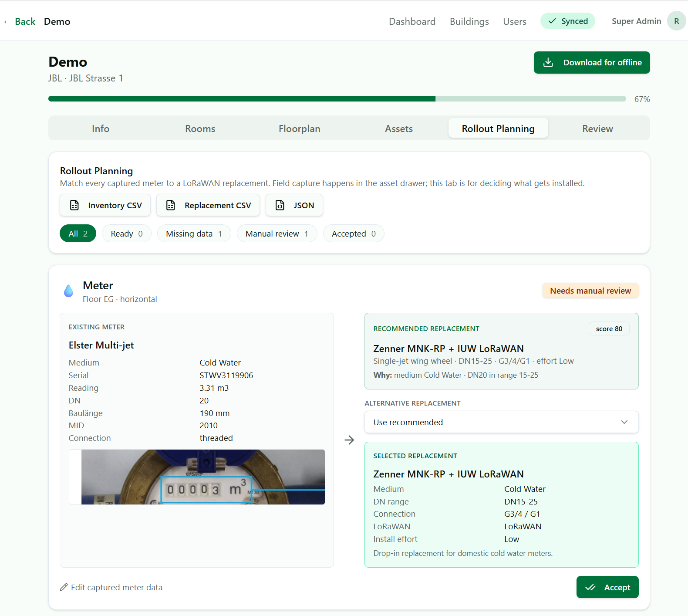Screen dimensions: 688x616
Task: Click the double-check icon on Accept
Action: [590, 587]
